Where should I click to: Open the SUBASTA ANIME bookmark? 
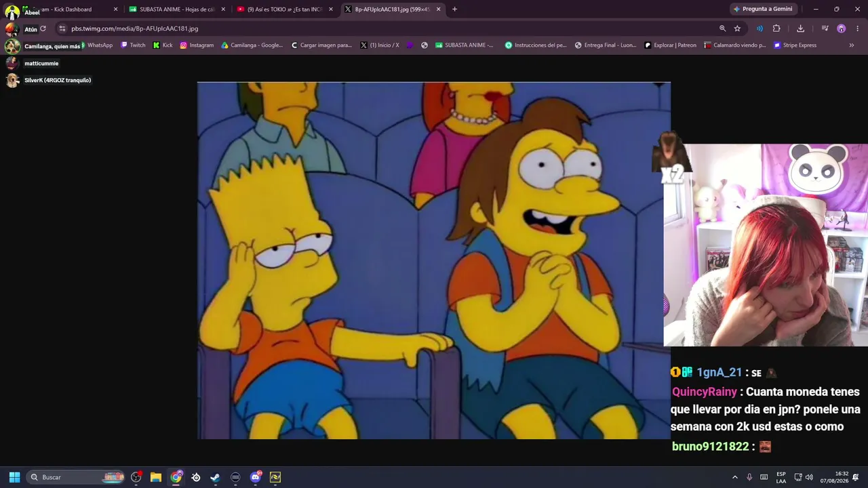click(465, 45)
